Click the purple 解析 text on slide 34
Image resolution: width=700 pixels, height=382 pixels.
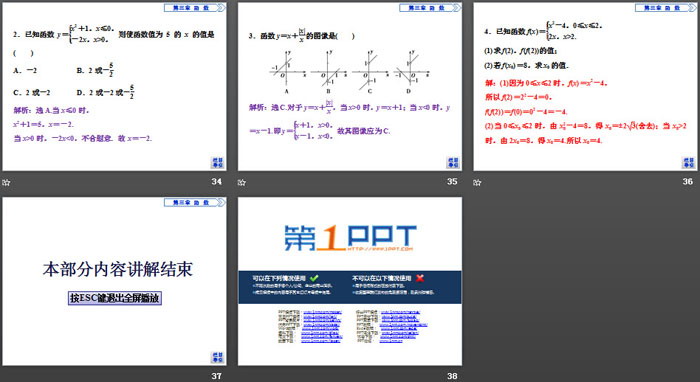(83, 124)
